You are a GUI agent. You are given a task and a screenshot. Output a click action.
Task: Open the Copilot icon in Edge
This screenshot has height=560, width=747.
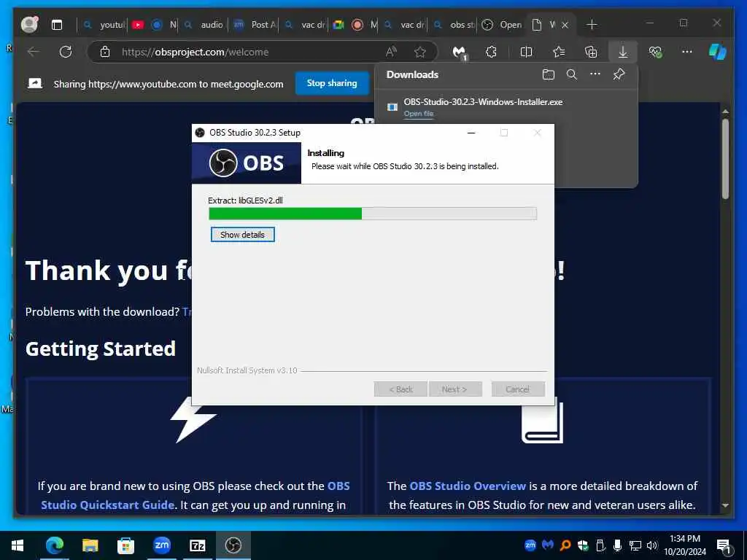(718, 52)
